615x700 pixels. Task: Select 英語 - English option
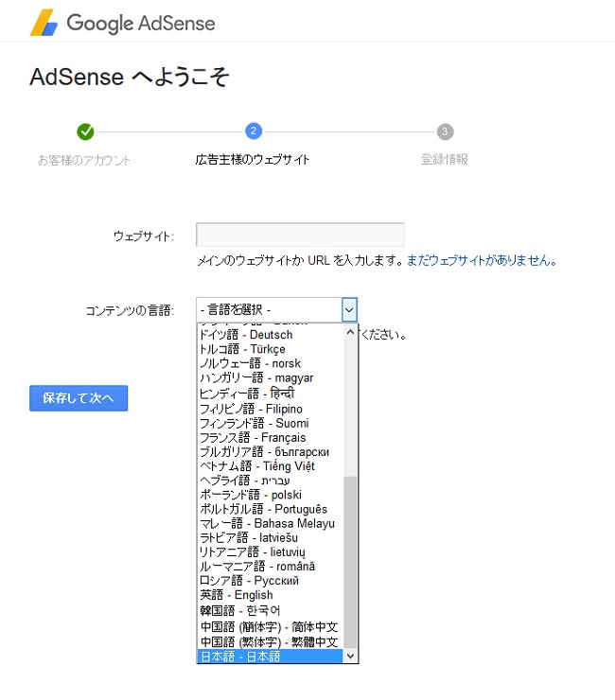[x=271, y=595]
